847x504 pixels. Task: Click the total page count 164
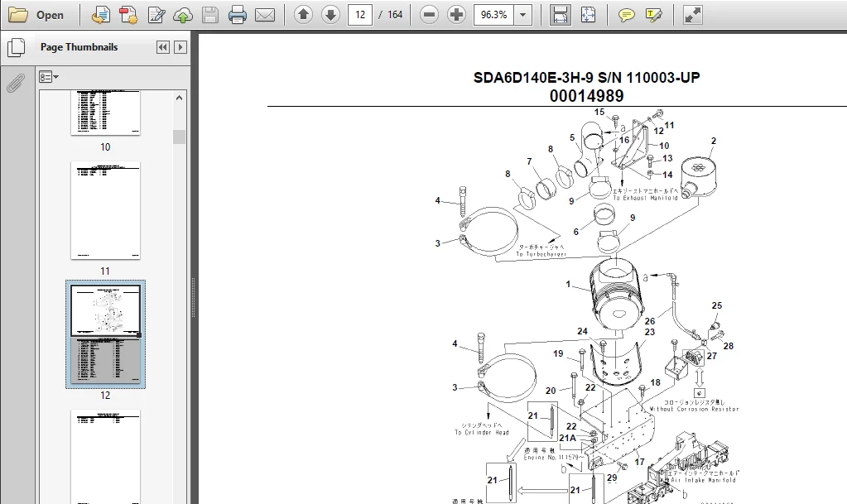pos(395,15)
